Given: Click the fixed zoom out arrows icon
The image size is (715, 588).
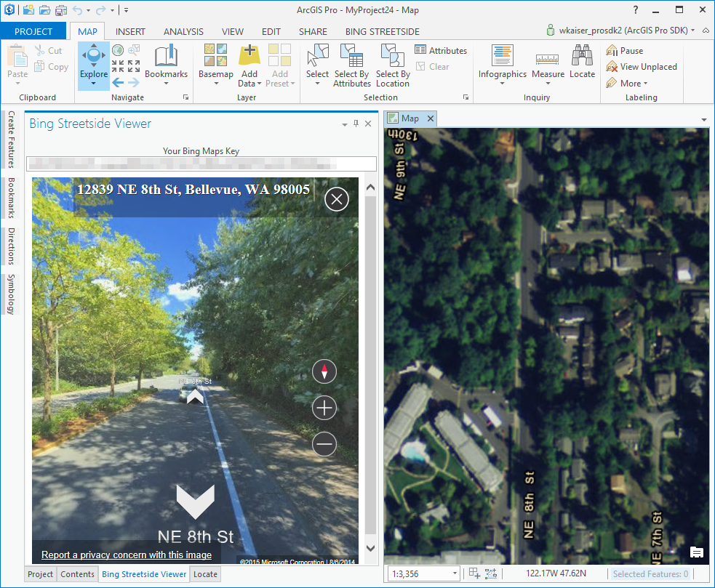Looking at the screenshot, I should [x=134, y=66].
